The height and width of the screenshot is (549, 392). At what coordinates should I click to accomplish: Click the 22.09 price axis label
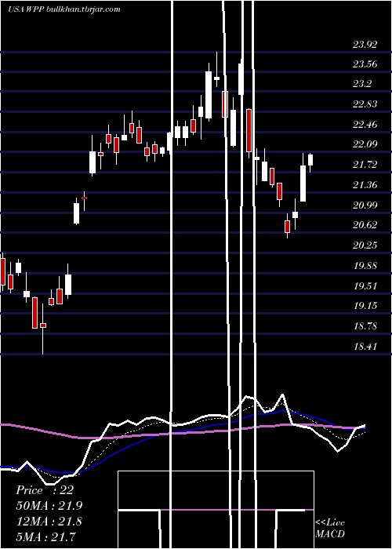point(365,144)
